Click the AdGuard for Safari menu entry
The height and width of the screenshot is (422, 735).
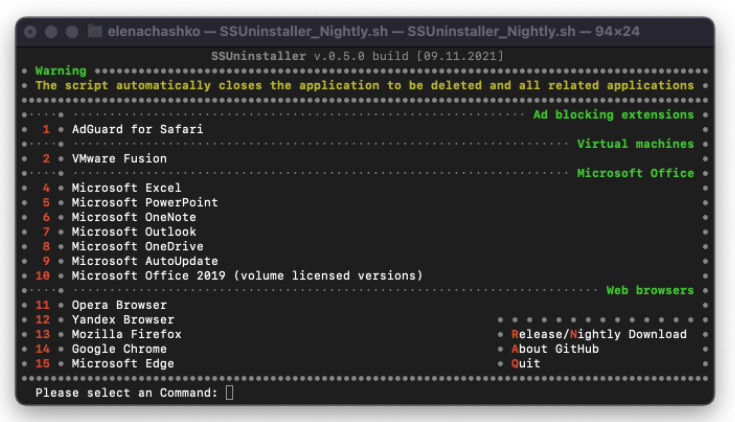pyautogui.click(x=137, y=129)
